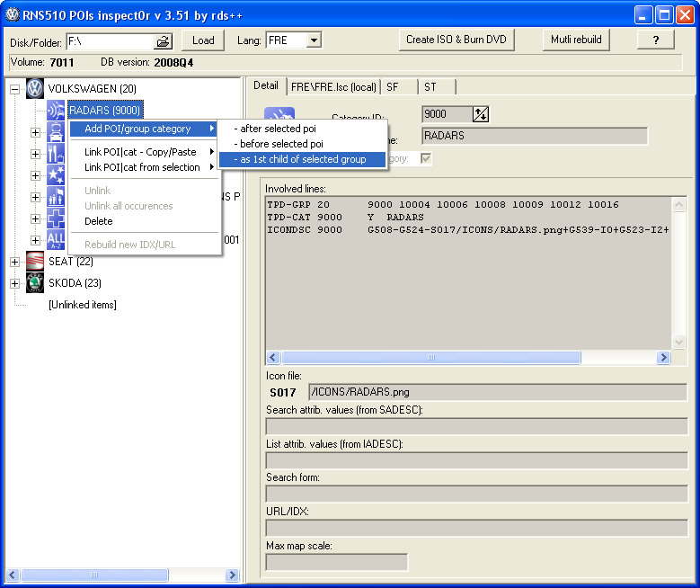
Task: Choose 'as 1st child of selected group'
Action: click(302, 159)
